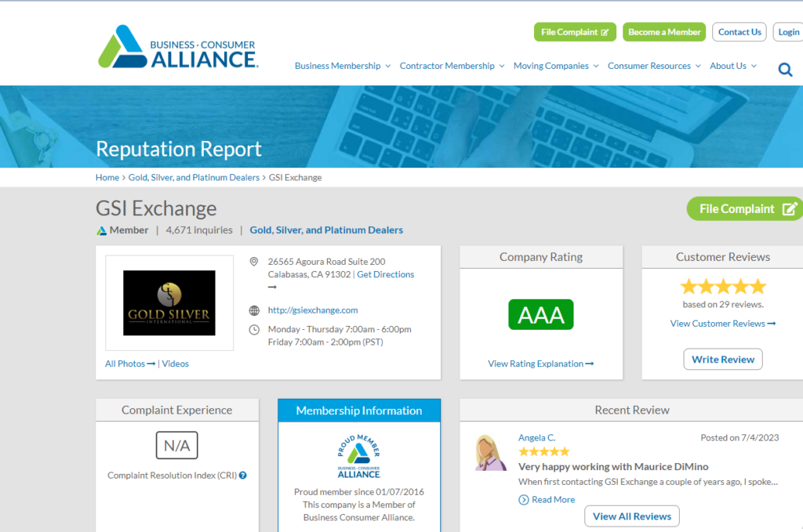Click 'based on 29 reviews.' text
This screenshot has height=532, width=803.
click(x=723, y=304)
